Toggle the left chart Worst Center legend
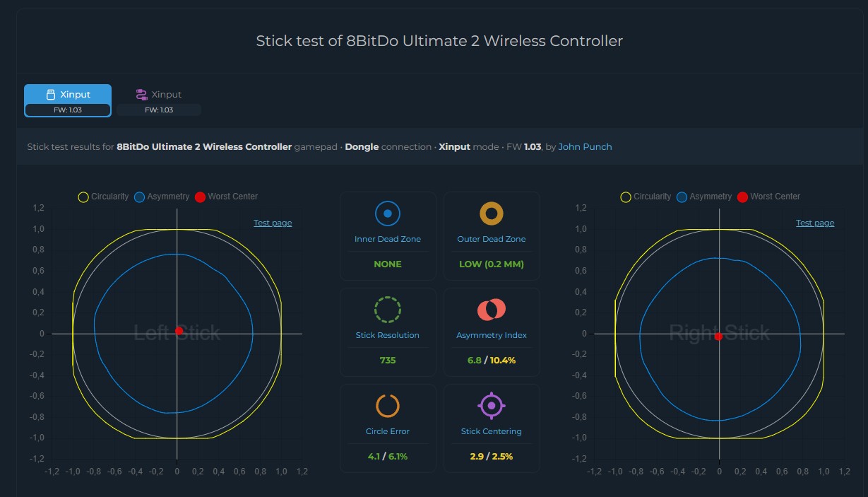Image resolution: width=868 pixels, height=497 pixels. [x=226, y=197]
